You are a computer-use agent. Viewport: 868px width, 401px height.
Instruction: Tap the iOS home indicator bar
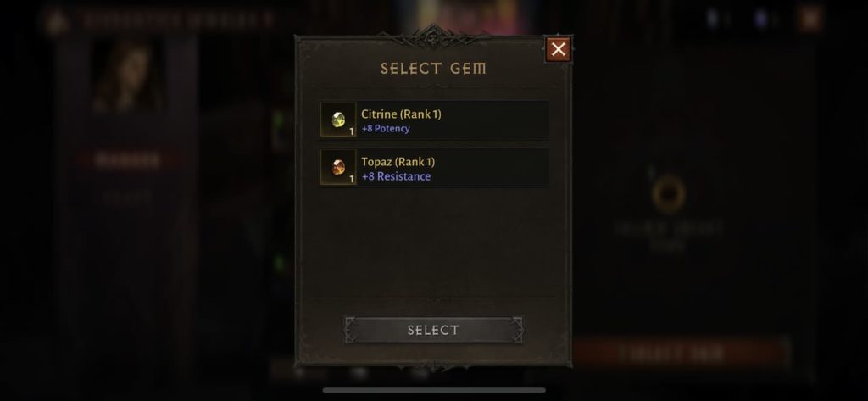(434, 390)
